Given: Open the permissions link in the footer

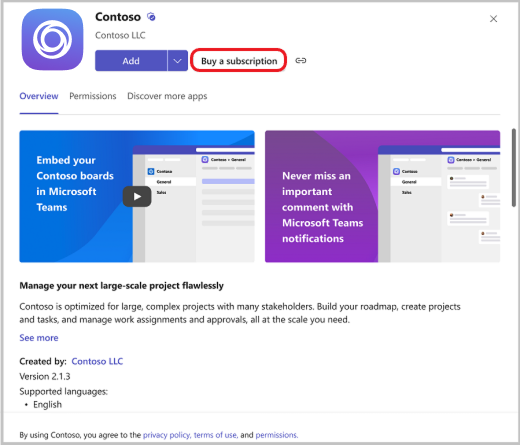Looking at the screenshot, I should click(x=277, y=435).
